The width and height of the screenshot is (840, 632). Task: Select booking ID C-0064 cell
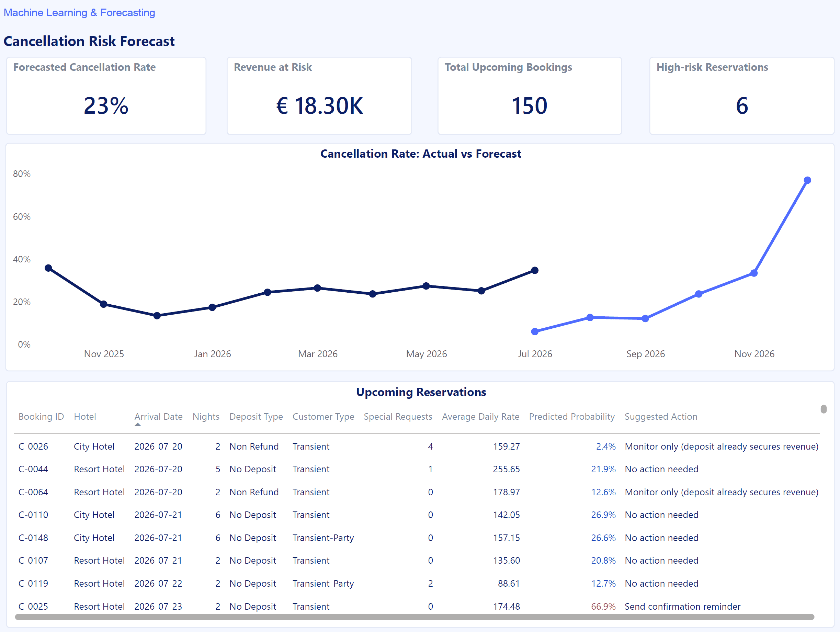(33, 492)
